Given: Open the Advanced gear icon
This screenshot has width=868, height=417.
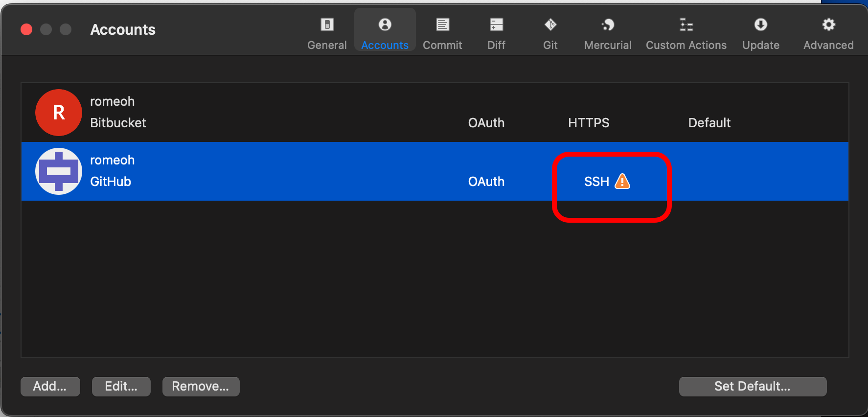Looking at the screenshot, I should coord(828,24).
